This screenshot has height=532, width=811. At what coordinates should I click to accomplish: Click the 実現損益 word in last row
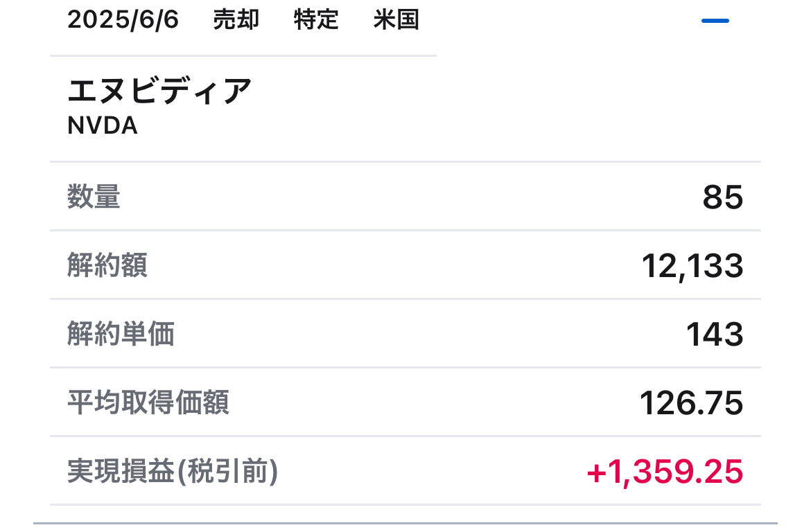pyautogui.click(x=121, y=471)
